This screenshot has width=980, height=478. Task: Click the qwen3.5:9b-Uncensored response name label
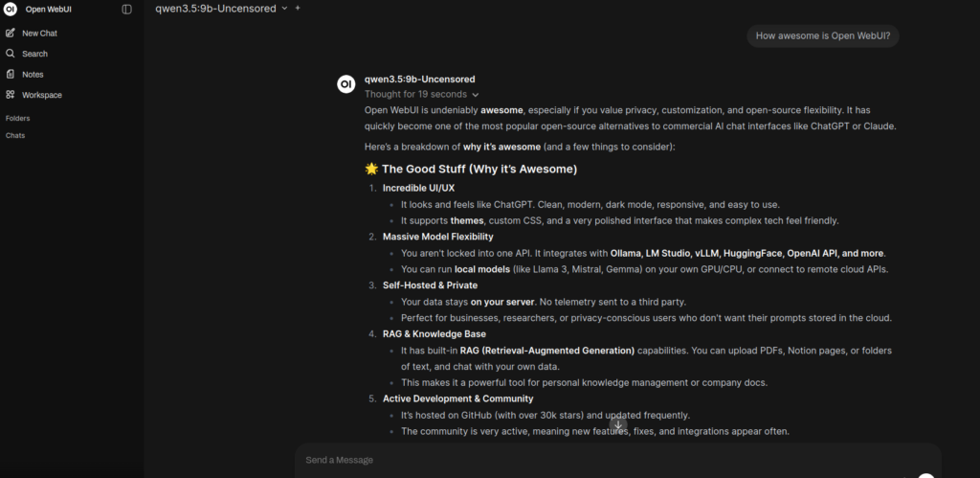click(419, 80)
